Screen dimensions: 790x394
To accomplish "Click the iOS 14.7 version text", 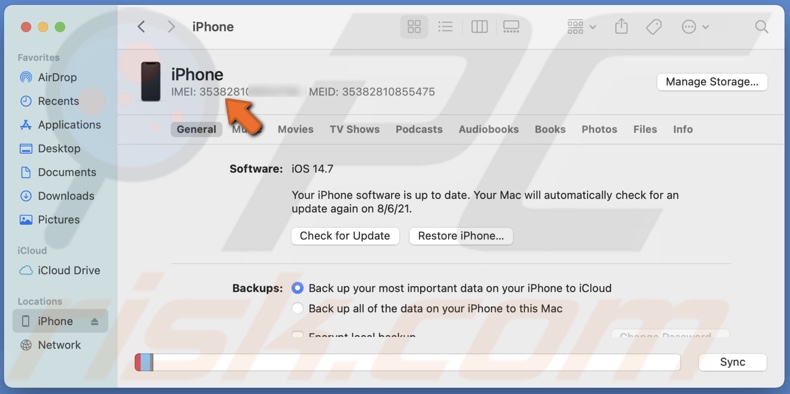I will pyautogui.click(x=312, y=169).
